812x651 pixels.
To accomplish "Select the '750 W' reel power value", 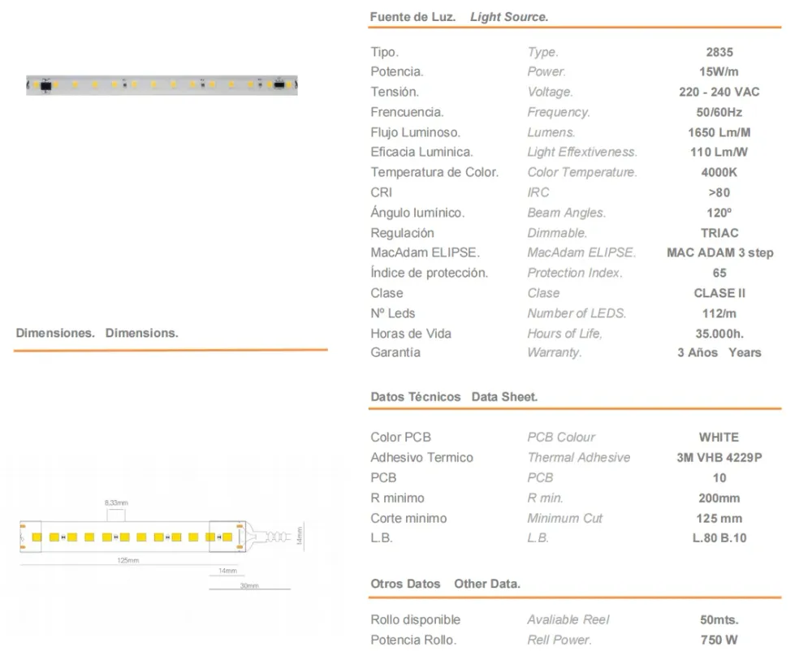I will 719,640.
